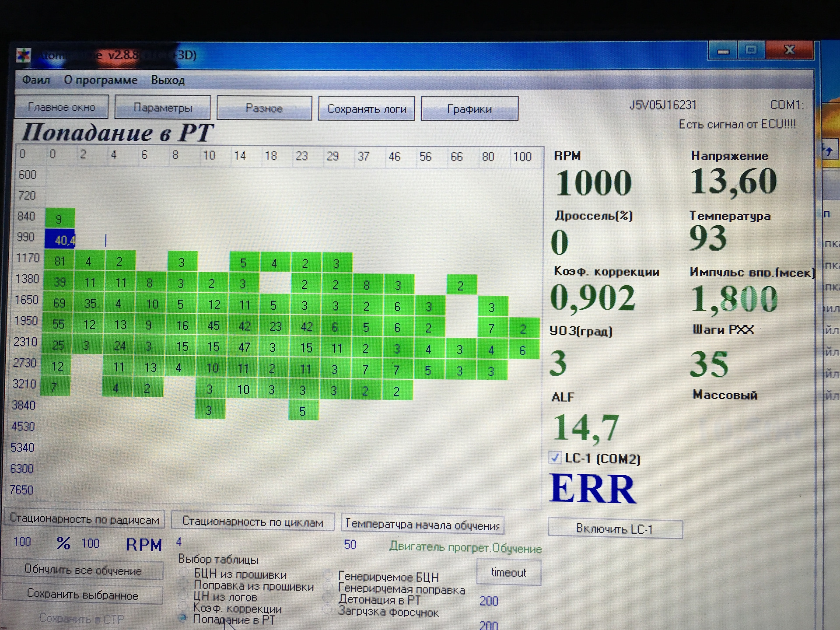Toggle the LC-1 (COM2) checkbox
This screenshot has height=630, width=840.
click(555, 458)
